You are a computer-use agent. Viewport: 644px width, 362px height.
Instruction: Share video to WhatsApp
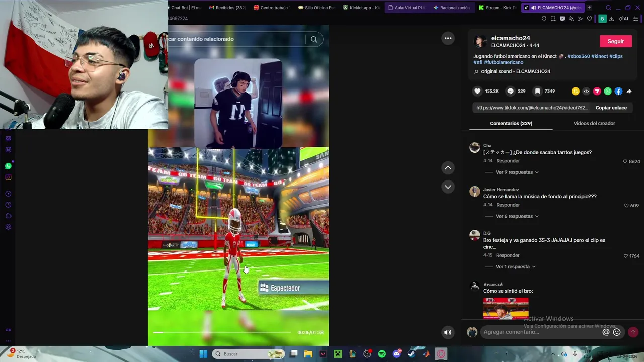pyautogui.click(x=608, y=91)
